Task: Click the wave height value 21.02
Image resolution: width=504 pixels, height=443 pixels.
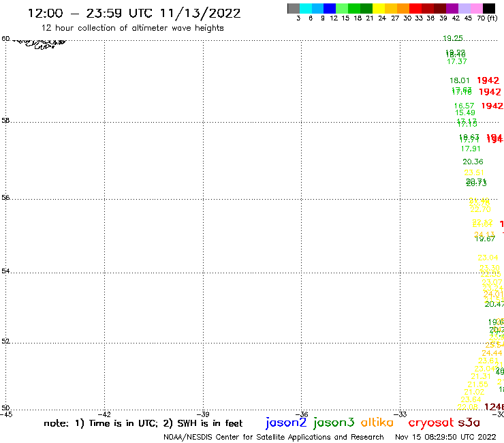Action: click(474, 392)
